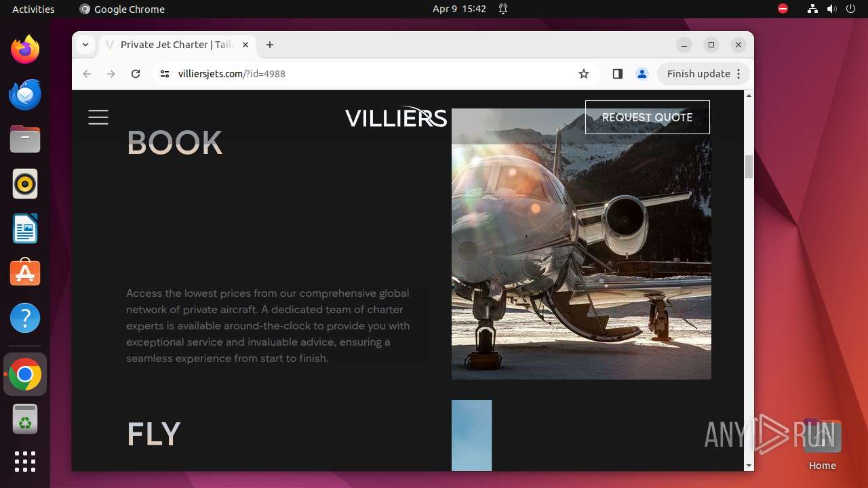This screenshot has width=868, height=488.
Task: Launch LibreOffice Writer
Action: tap(25, 228)
